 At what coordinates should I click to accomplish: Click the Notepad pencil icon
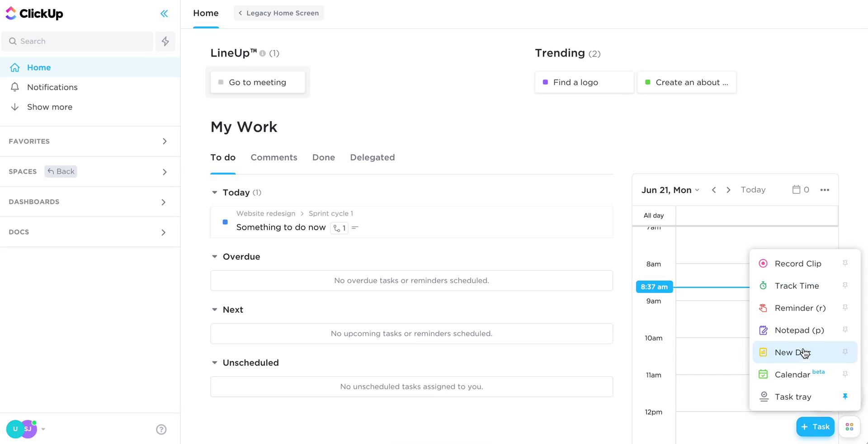click(x=763, y=330)
